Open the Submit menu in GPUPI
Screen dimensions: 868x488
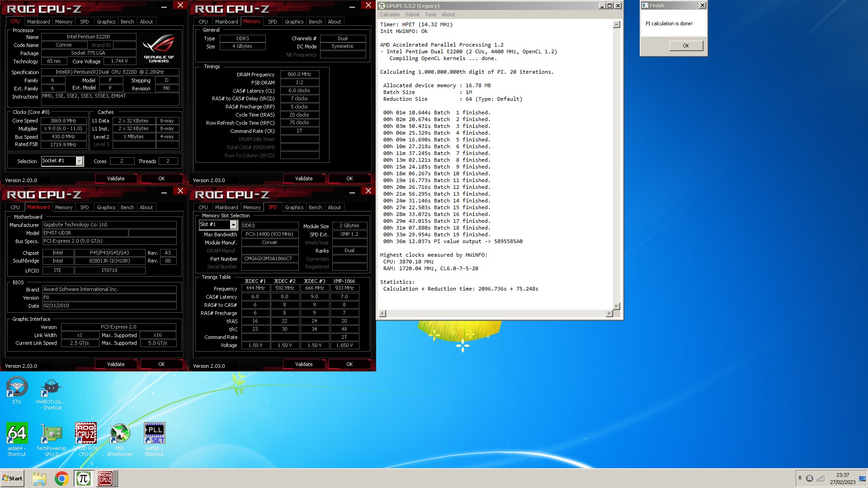pos(412,14)
